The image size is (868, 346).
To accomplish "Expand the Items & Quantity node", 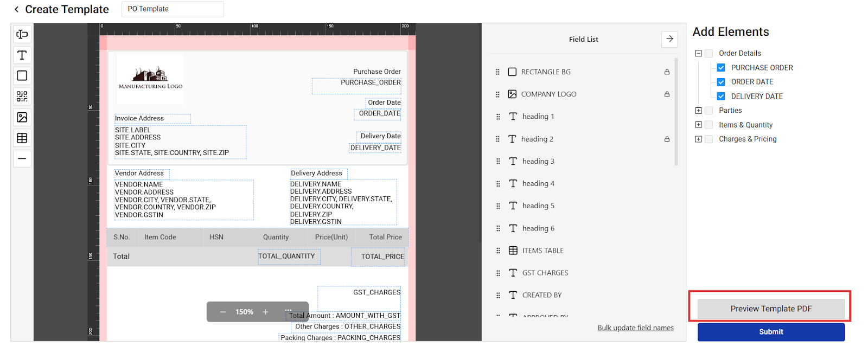I will (x=699, y=125).
